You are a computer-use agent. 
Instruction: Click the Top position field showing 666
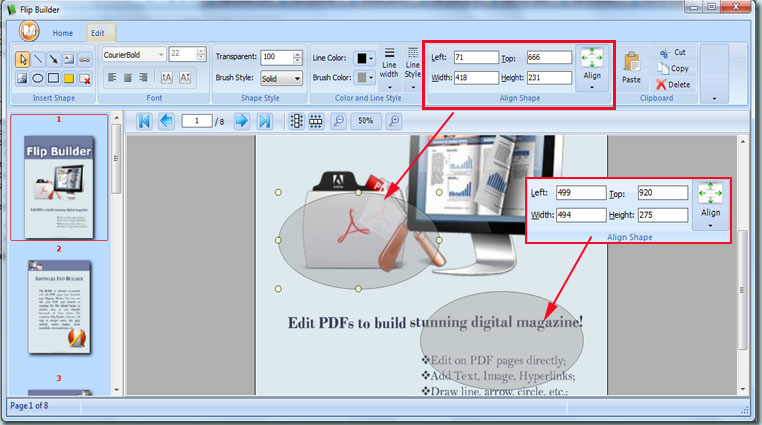(x=549, y=57)
